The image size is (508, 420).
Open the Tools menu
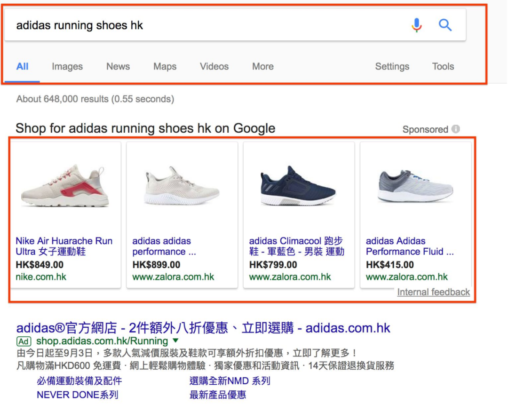pos(443,66)
